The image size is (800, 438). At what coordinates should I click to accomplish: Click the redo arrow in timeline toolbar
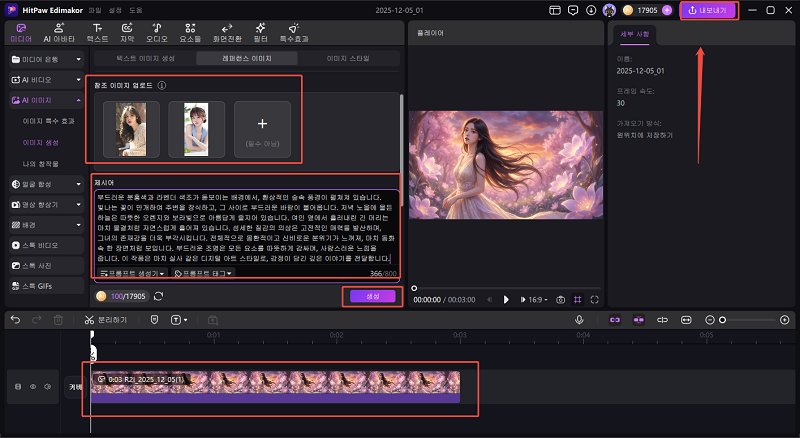coord(37,320)
